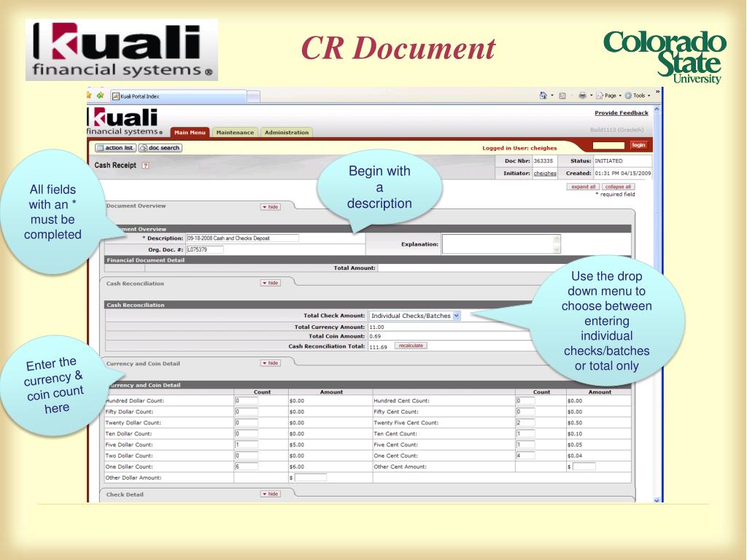Click the Add to Favorites icon
Image resolution: width=747 pixels, height=560 pixels.
pyautogui.click(x=100, y=96)
